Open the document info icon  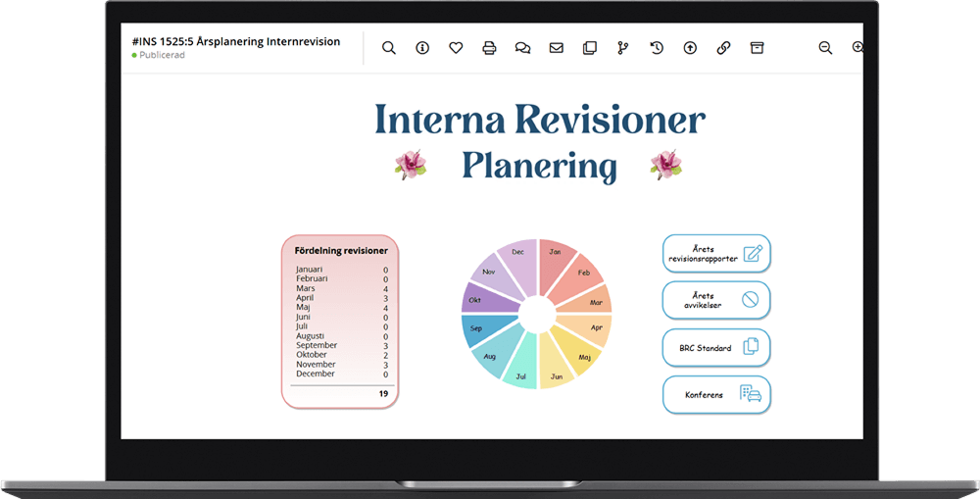(422, 48)
